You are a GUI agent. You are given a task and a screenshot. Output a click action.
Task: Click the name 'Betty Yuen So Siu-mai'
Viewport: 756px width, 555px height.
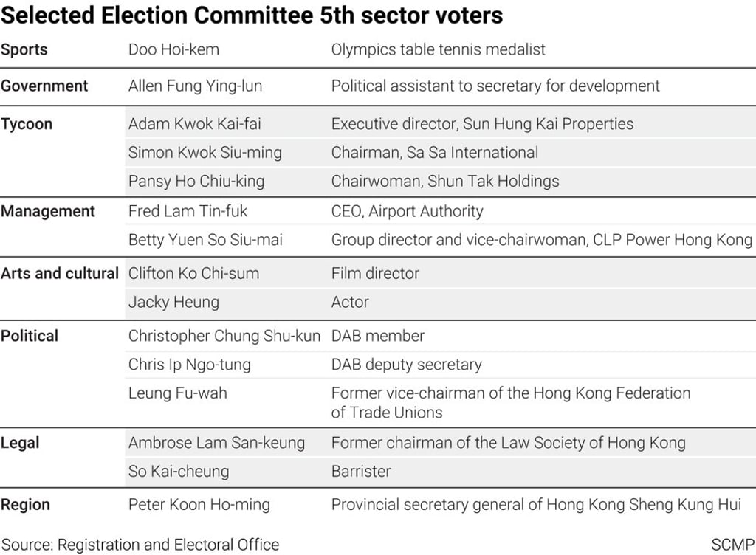point(205,240)
